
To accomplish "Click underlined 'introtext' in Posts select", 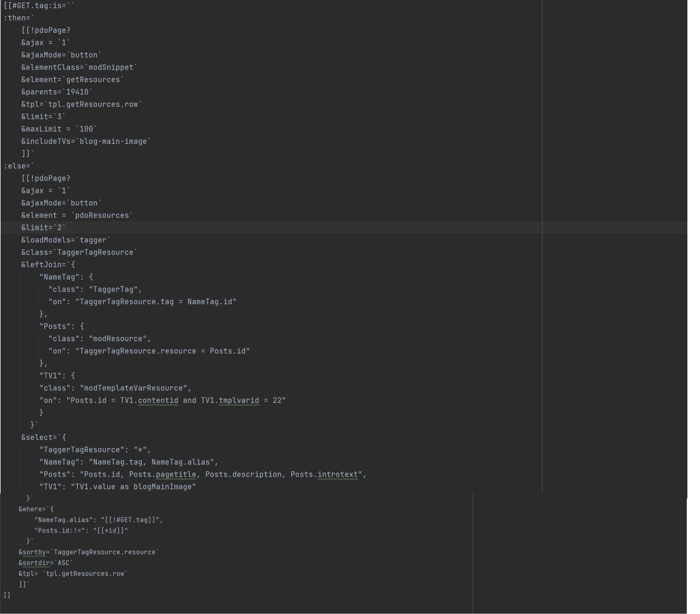I will (x=338, y=475).
